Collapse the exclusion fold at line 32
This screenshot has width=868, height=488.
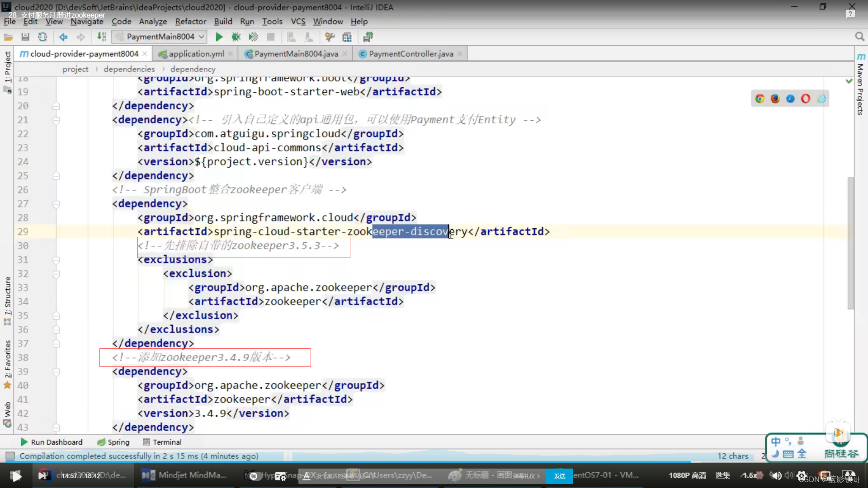pos(56,274)
